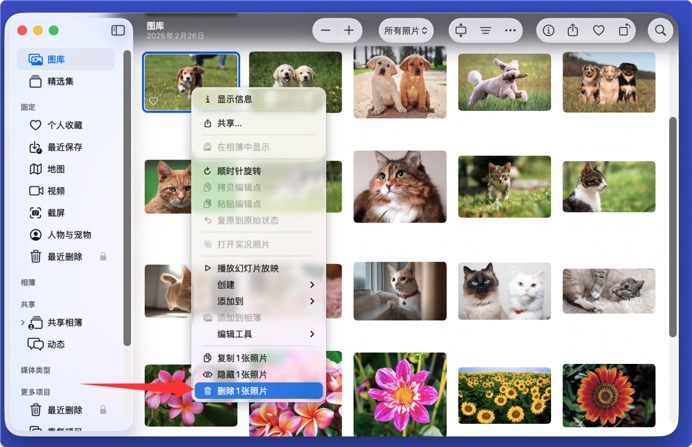Click the rotate toolbar icon
Viewport: 692px width, 447px height.
pyautogui.click(x=624, y=30)
